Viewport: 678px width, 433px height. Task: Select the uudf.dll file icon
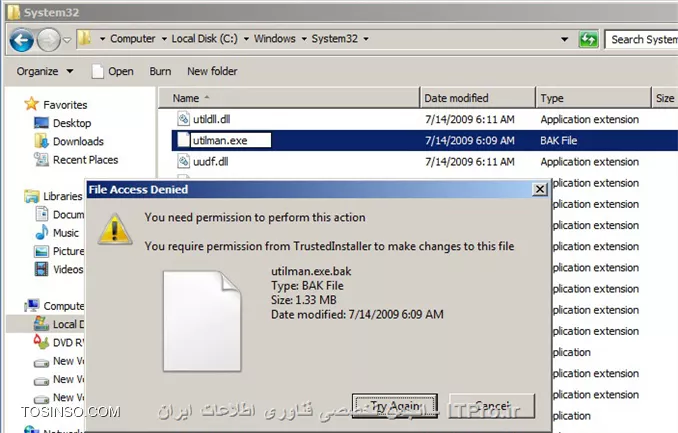184,161
